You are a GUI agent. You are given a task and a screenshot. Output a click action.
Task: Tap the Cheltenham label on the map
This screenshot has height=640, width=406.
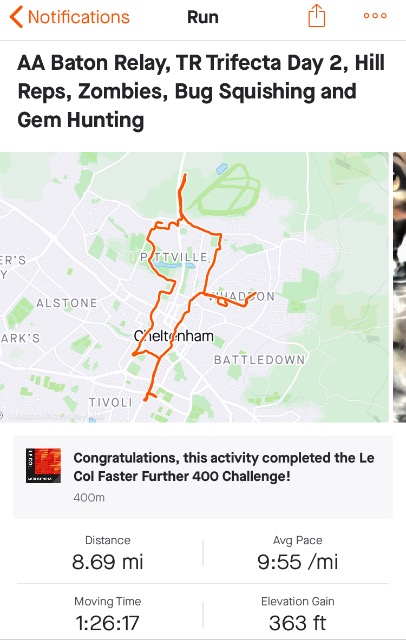pyautogui.click(x=174, y=336)
